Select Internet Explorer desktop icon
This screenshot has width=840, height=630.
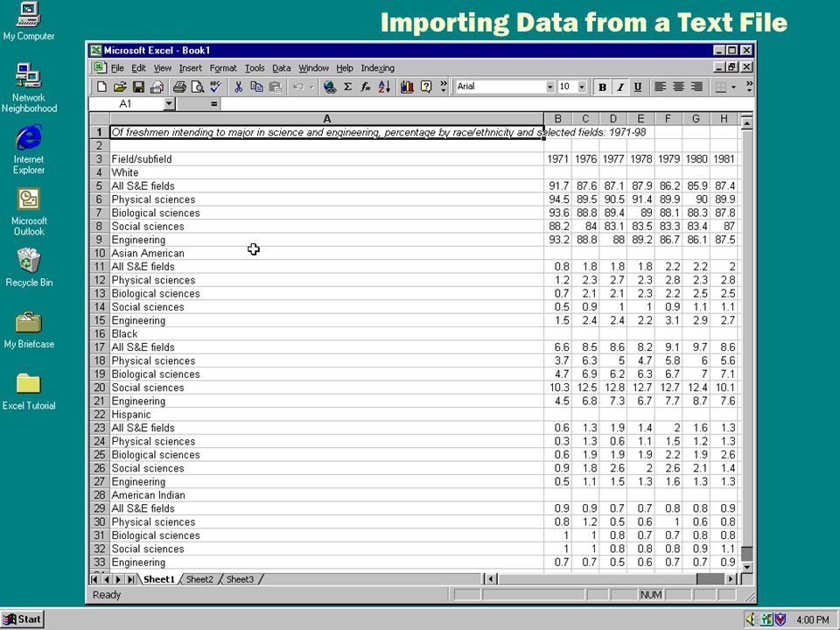coord(29,150)
